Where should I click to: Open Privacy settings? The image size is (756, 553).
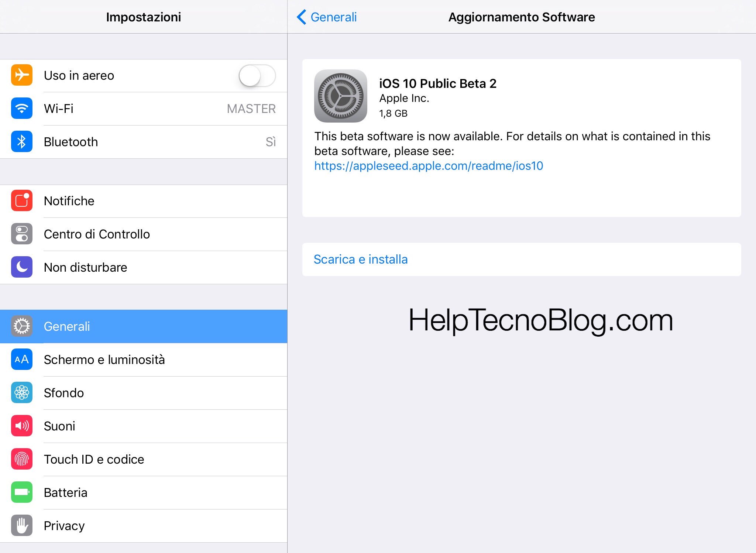click(x=144, y=526)
